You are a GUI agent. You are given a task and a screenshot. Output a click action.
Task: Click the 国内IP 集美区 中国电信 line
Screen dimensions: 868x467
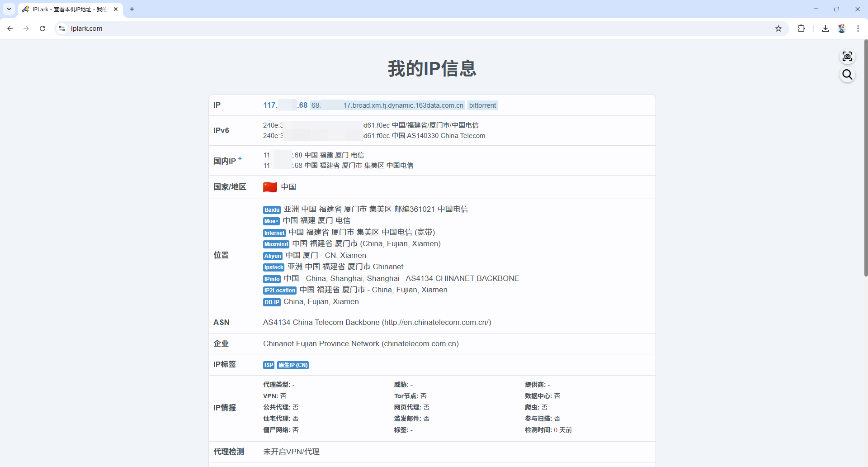pos(338,166)
